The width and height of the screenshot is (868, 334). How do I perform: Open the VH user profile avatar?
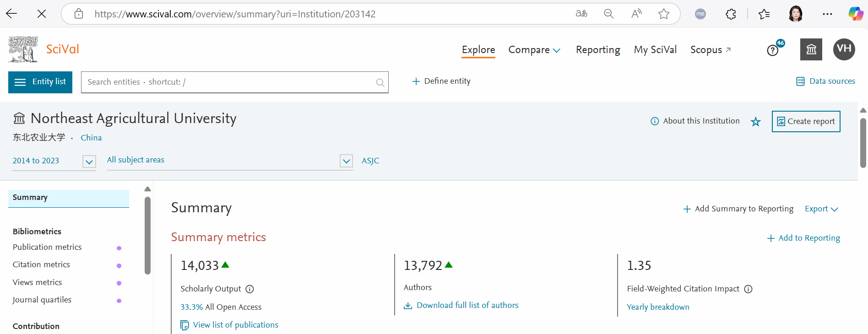coord(844,49)
